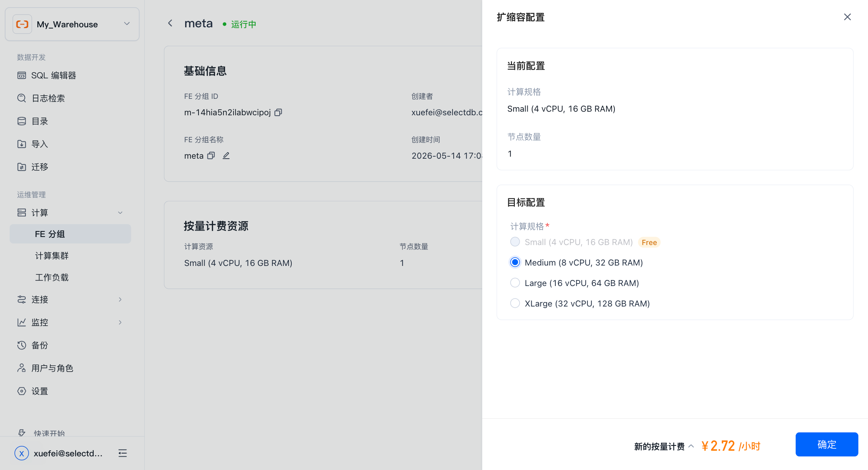Click the m-14hia5n2ilabwcipoj ID text
Viewport: 868px width, 470px height.
pyautogui.click(x=227, y=112)
